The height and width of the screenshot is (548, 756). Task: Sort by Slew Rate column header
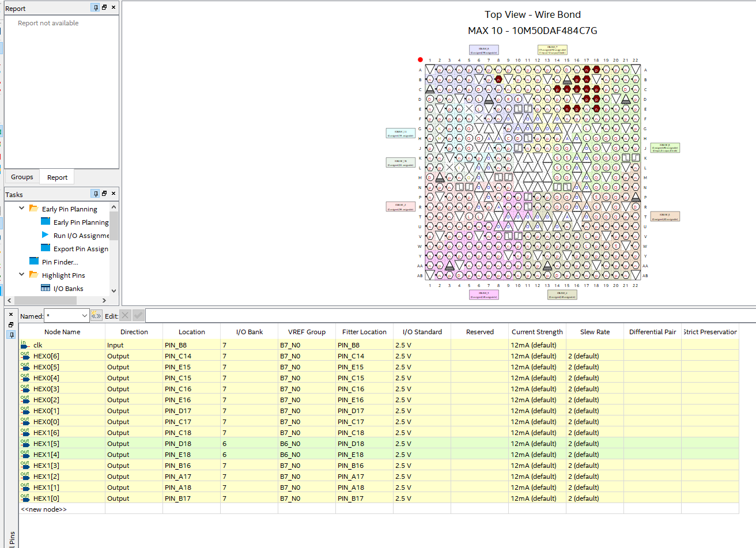[595, 332]
